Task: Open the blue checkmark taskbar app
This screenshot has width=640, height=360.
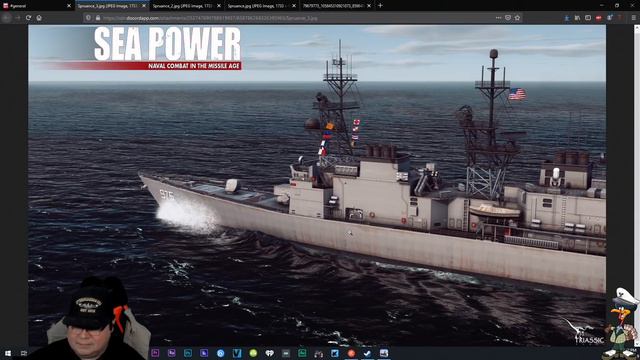Action: [367, 353]
